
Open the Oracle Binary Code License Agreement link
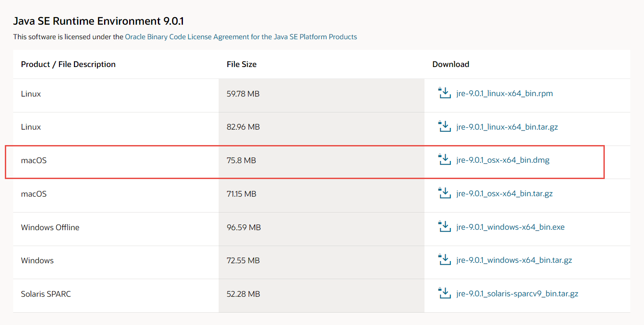click(x=241, y=37)
